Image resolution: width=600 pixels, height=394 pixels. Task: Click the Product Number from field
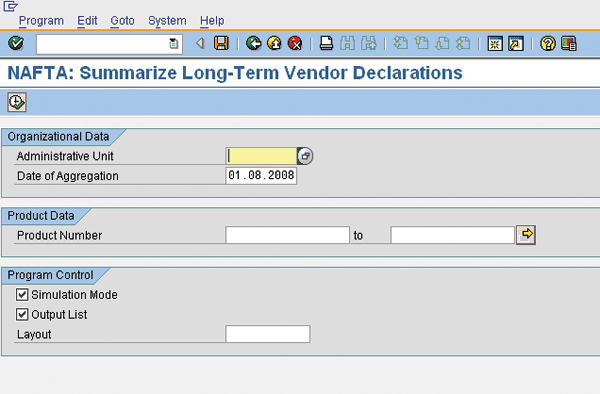tap(287, 235)
